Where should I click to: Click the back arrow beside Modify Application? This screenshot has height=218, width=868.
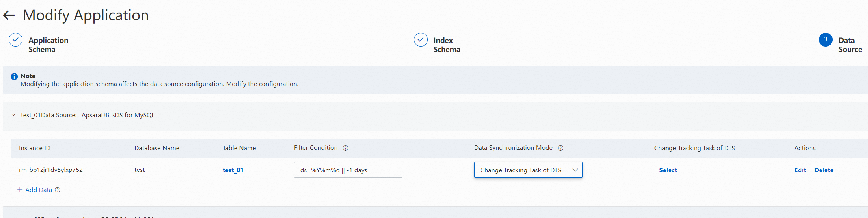coord(9,15)
